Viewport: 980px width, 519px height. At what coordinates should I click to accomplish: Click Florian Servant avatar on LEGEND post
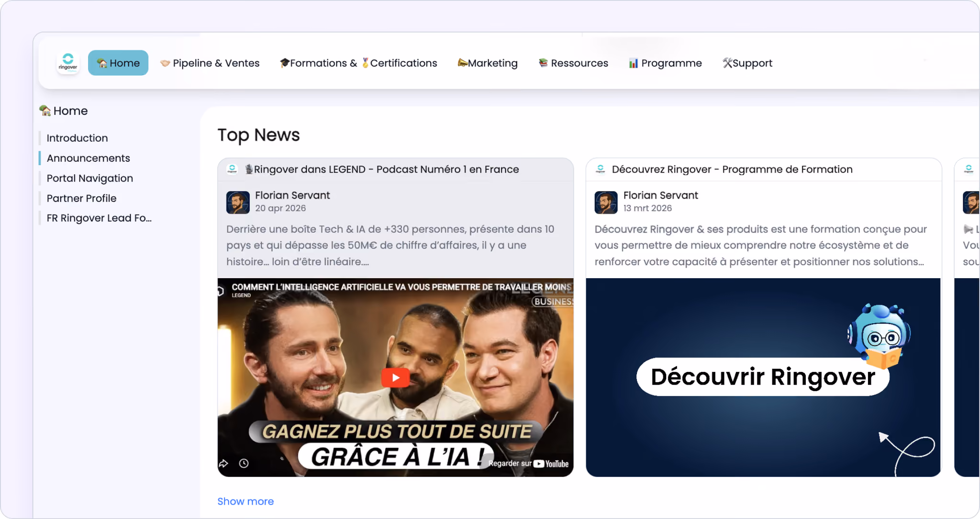(x=238, y=202)
